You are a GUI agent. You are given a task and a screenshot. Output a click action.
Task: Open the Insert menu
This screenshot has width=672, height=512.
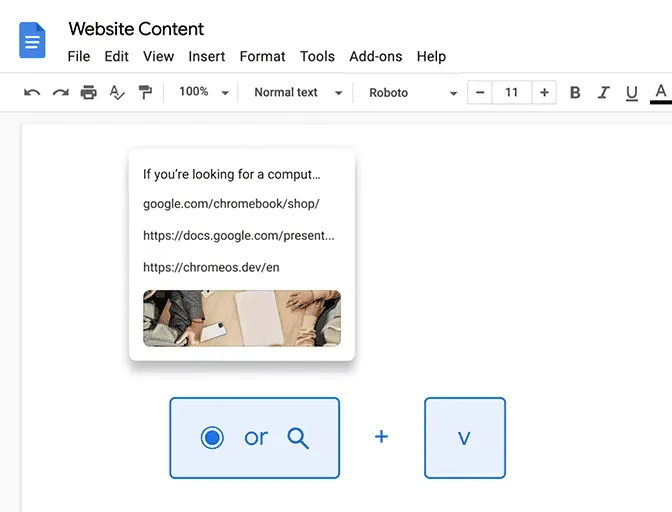(207, 57)
